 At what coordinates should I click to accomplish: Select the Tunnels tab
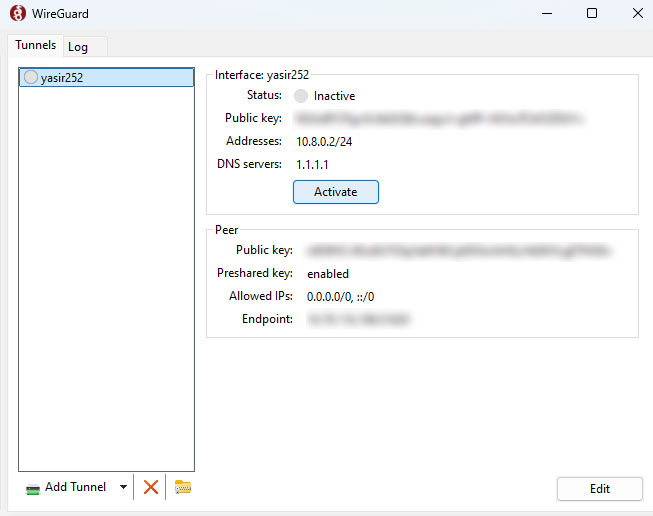pos(35,45)
